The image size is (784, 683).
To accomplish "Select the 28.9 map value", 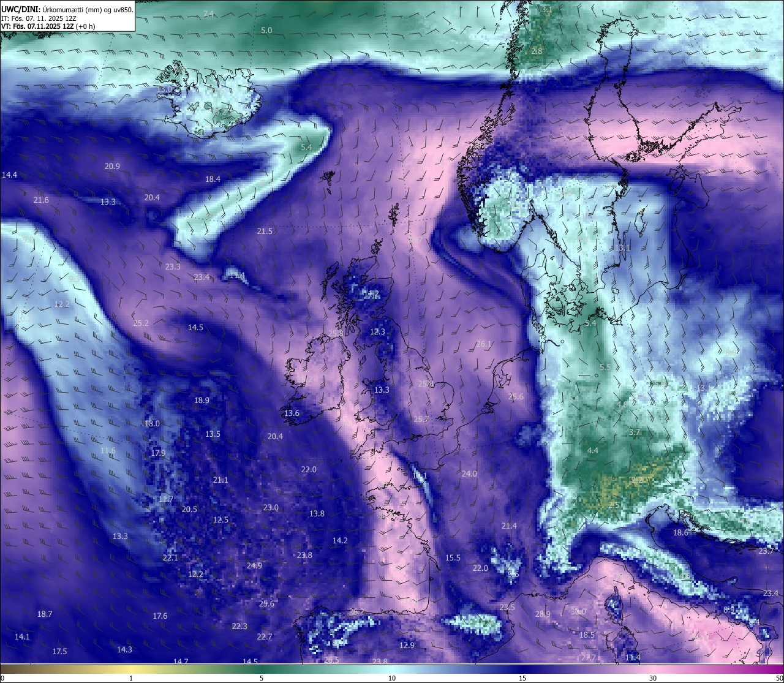I will (543, 614).
